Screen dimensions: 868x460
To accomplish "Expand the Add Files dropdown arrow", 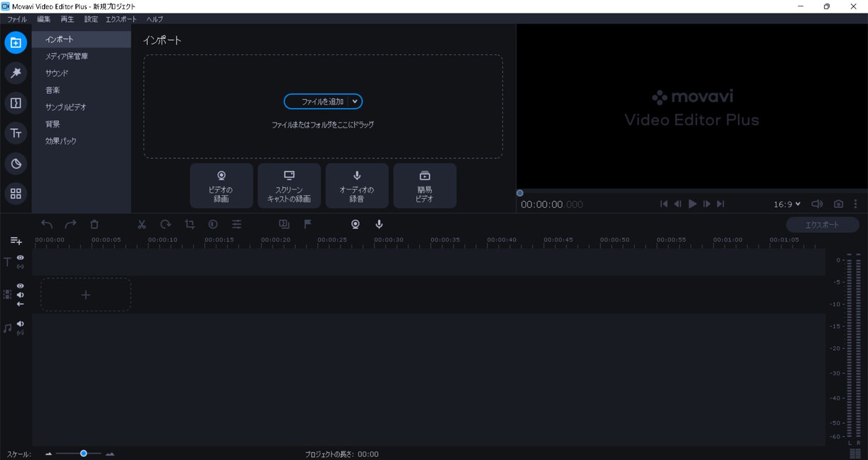I will (x=355, y=102).
